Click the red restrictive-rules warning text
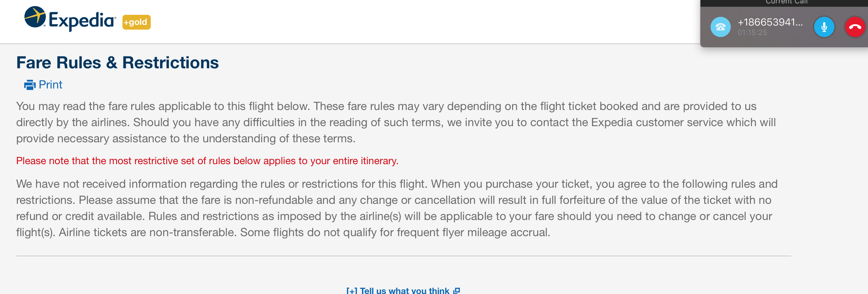 coord(208,161)
